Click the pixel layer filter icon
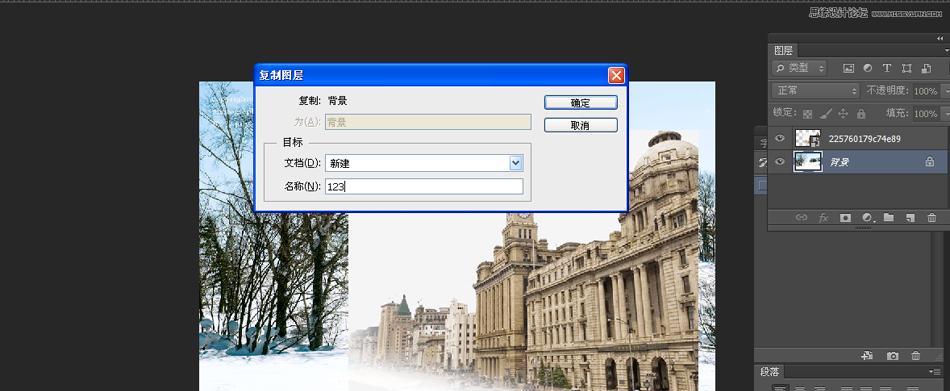The height and width of the screenshot is (391, 950). tap(848, 69)
